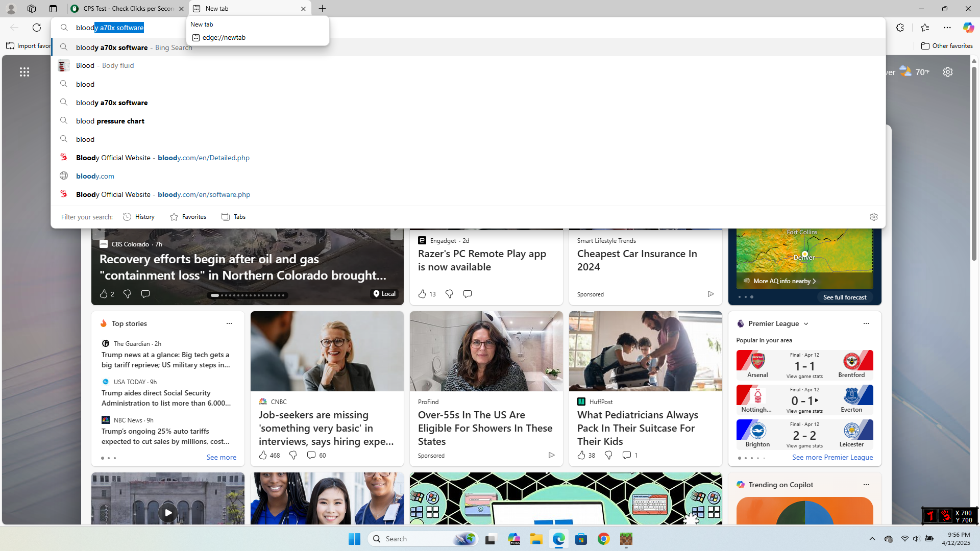This screenshot has width=980, height=551.
Task: Open the Workspaces icon
Action: [x=32, y=9]
